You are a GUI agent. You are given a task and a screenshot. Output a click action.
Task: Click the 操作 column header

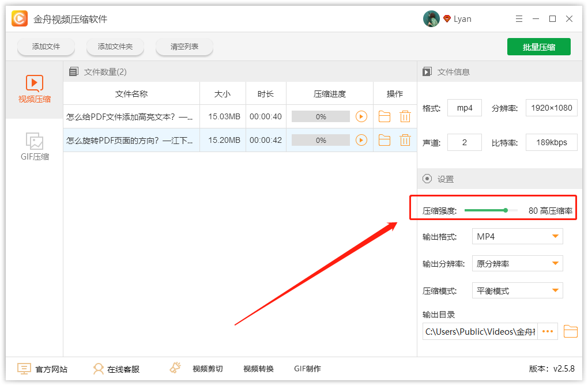[x=395, y=94]
